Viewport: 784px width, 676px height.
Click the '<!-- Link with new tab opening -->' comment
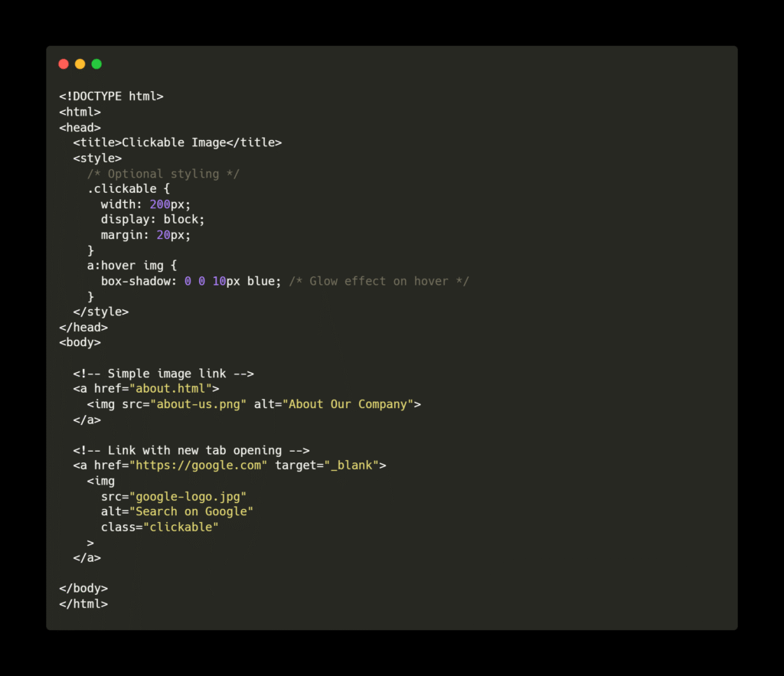click(x=191, y=450)
